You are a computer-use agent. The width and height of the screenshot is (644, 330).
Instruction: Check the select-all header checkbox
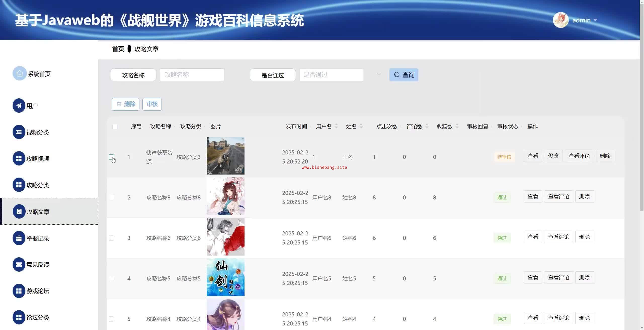coord(115,127)
